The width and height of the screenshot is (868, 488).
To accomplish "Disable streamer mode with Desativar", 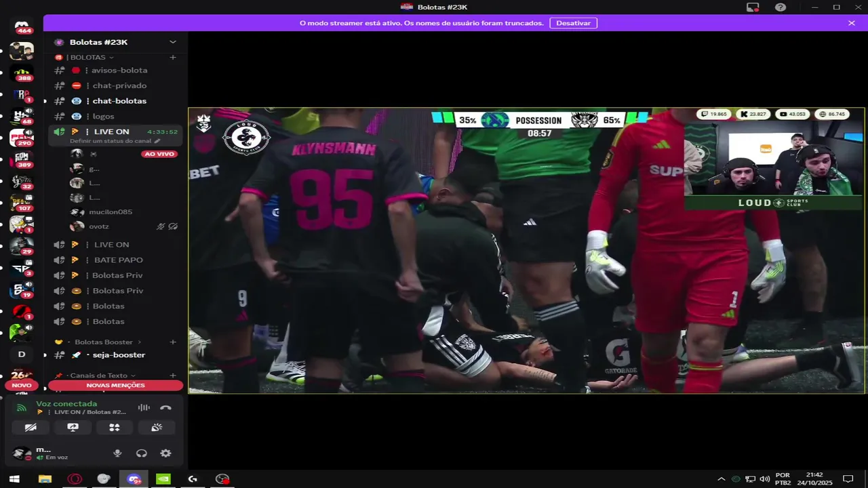I will (573, 23).
